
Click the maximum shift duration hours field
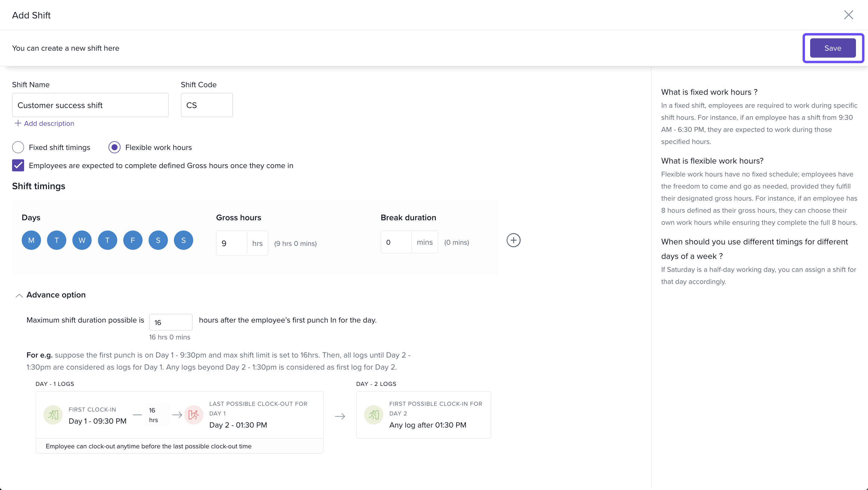(171, 323)
